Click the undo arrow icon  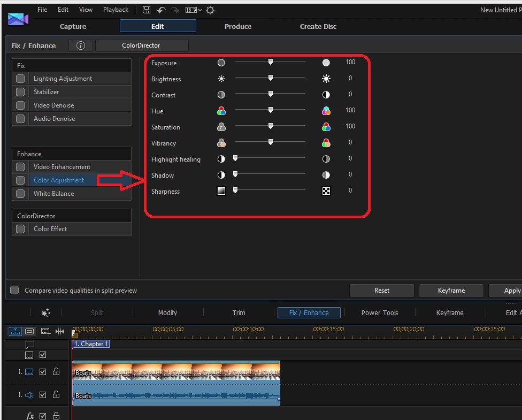[161, 10]
